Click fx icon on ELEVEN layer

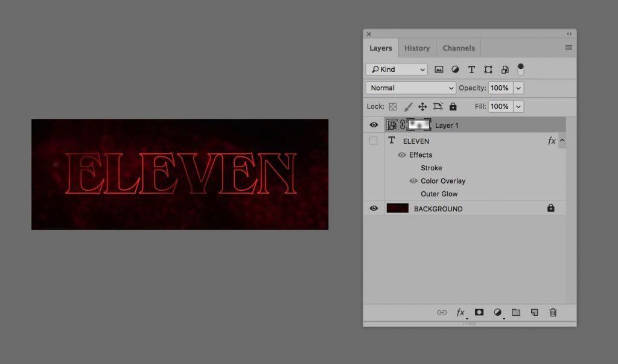coord(552,141)
